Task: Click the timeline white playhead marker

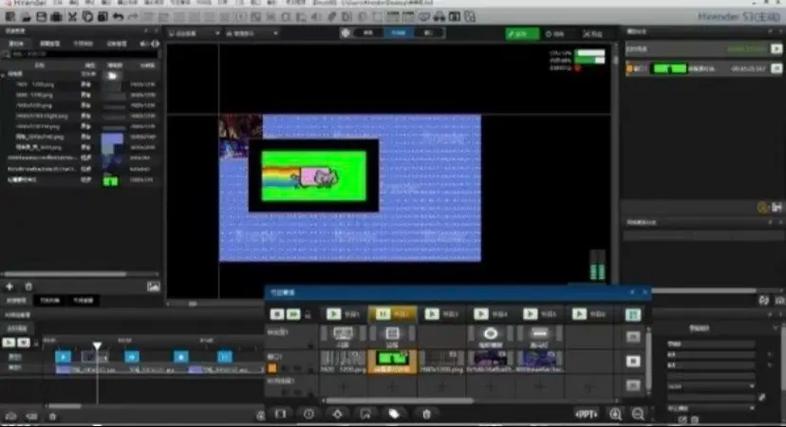Action: pyautogui.click(x=97, y=346)
